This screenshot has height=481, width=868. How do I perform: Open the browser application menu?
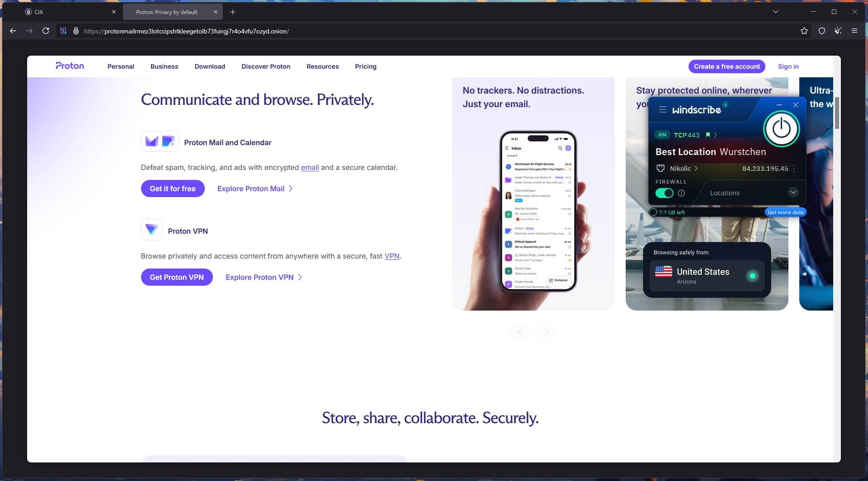pos(854,31)
